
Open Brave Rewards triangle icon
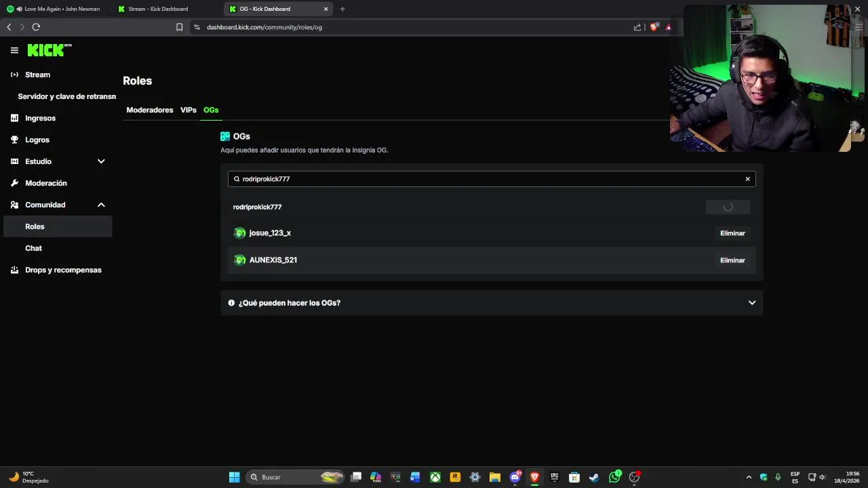point(669,27)
